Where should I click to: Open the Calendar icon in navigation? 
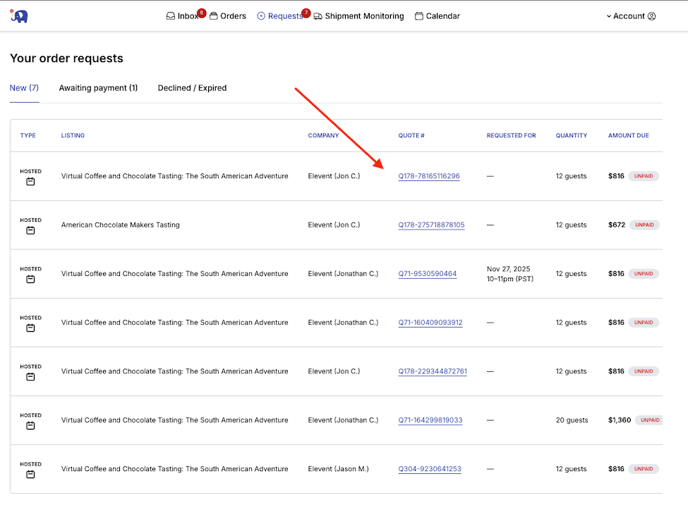419,16
